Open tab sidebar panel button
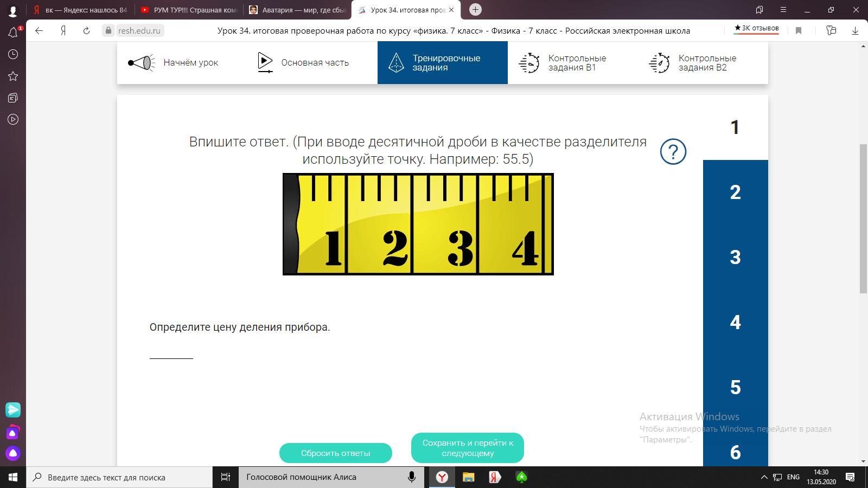This screenshot has height=488, width=868. click(x=759, y=10)
